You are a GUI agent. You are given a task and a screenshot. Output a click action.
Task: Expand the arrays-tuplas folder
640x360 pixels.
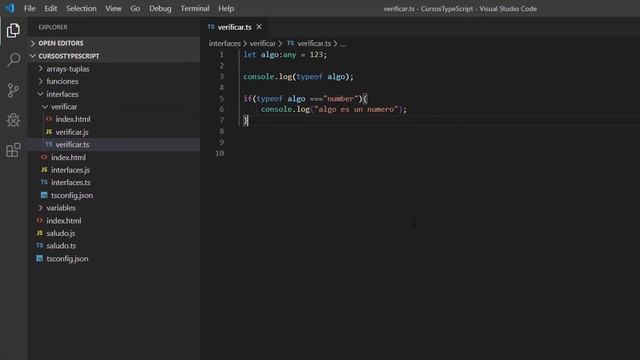(114, 69)
